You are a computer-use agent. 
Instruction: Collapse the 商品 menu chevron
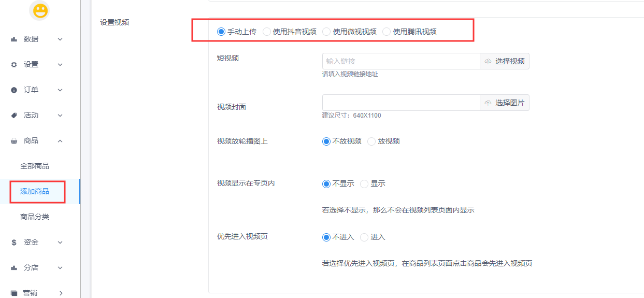[x=60, y=141]
